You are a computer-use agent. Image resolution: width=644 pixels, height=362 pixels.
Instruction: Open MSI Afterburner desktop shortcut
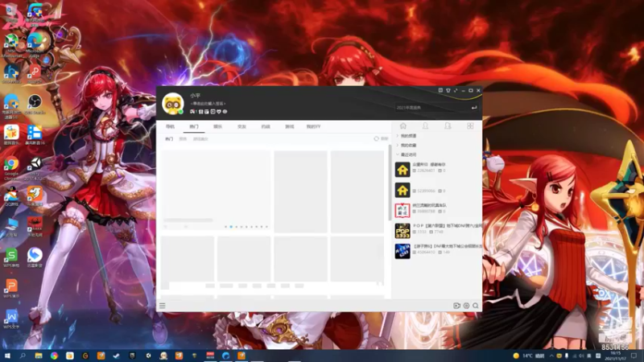tap(11, 44)
